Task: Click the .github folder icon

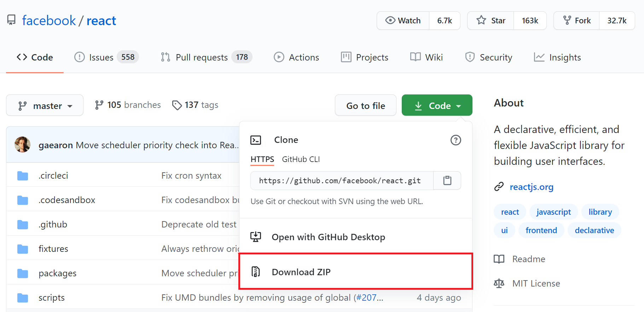Action: tap(23, 225)
